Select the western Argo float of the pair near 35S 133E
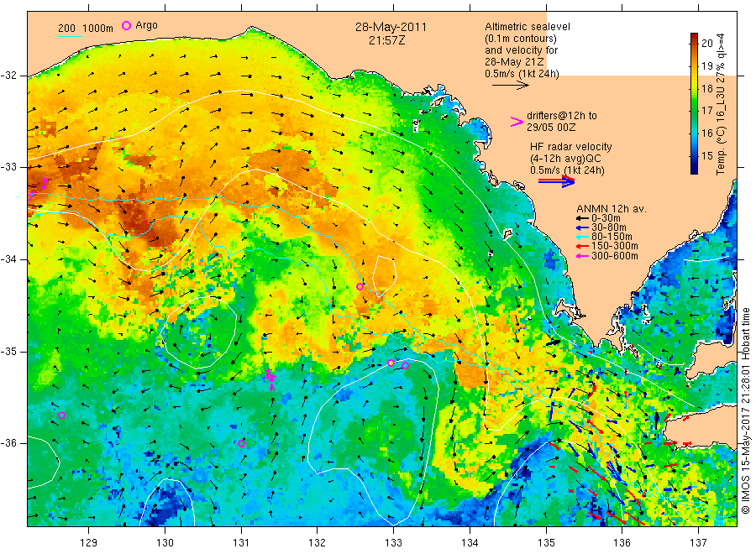 (391, 363)
